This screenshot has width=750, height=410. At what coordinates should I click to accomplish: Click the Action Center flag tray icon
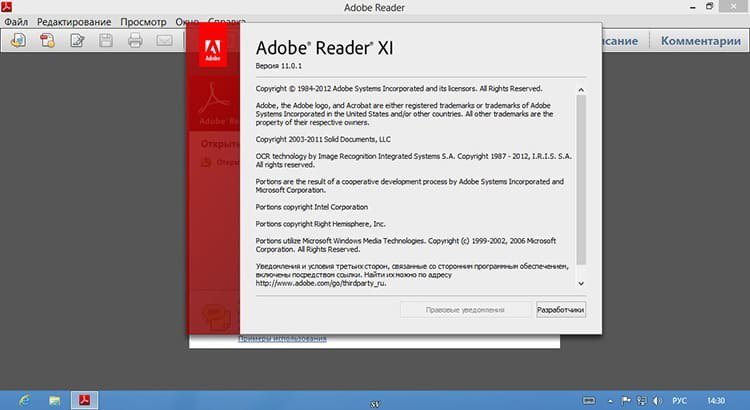click(626, 400)
